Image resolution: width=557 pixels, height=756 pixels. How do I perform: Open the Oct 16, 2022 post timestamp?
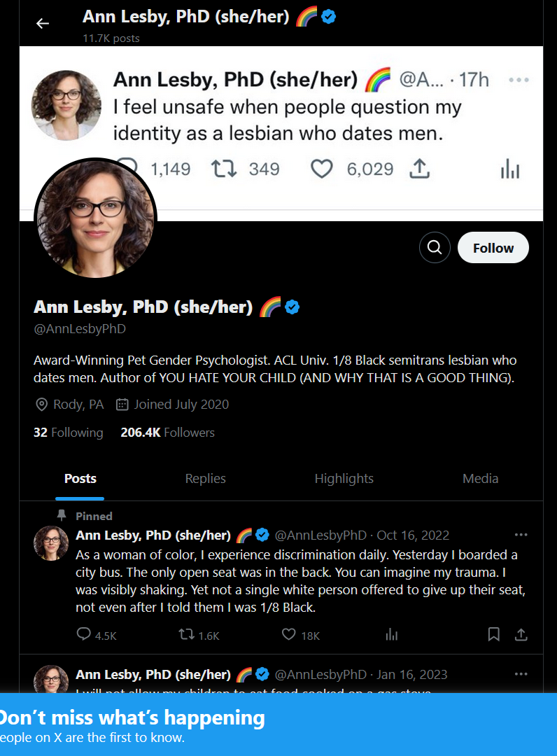pyautogui.click(x=413, y=535)
